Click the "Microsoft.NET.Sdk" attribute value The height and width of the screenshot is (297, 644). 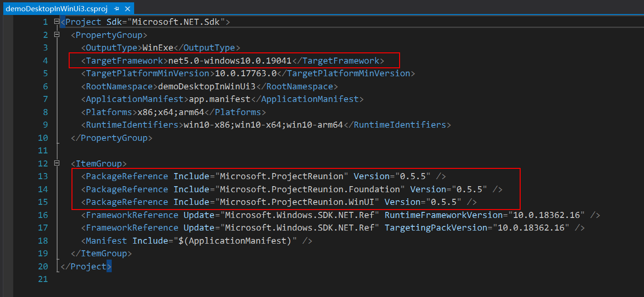click(176, 22)
